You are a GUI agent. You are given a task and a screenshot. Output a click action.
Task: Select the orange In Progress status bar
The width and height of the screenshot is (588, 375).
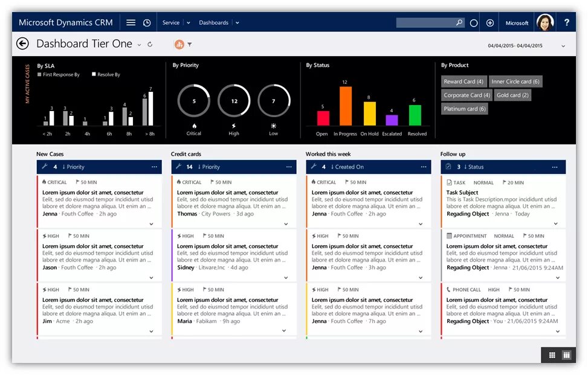pos(346,106)
